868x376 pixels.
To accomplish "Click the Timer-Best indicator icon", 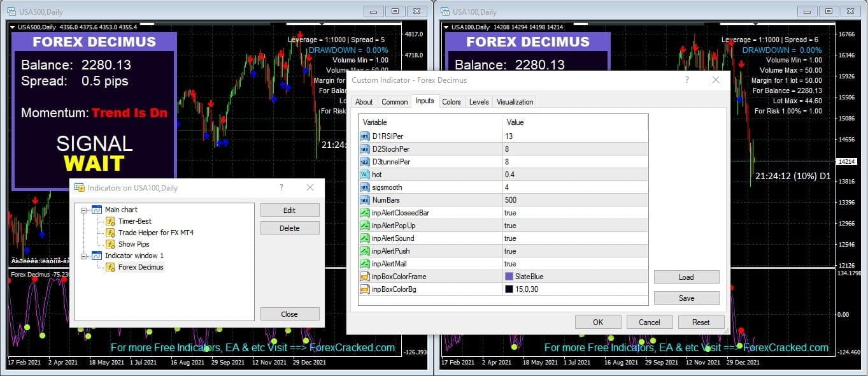I will tap(110, 221).
